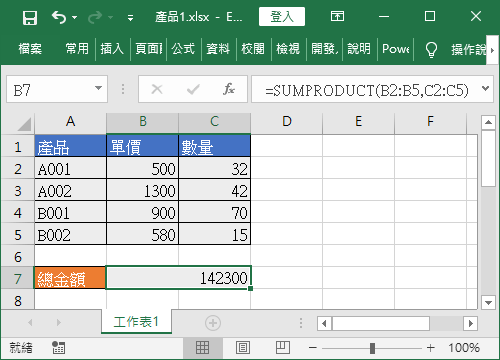This screenshot has width=500, height=360.
Task: Click the 登入 sign-in button
Action: pos(282,17)
